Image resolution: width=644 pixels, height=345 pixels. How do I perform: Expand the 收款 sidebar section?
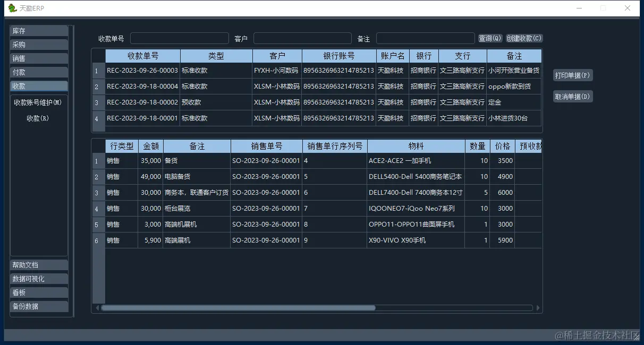click(38, 85)
